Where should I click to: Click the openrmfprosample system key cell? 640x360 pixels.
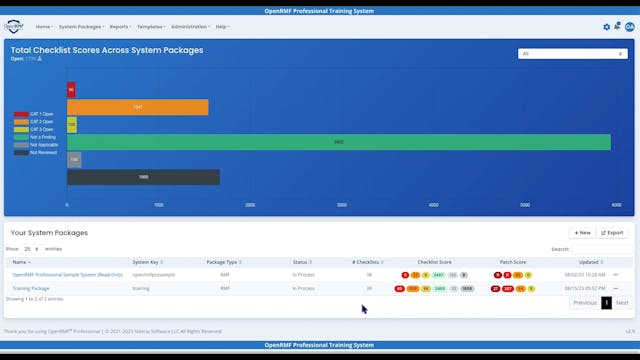coord(153,275)
